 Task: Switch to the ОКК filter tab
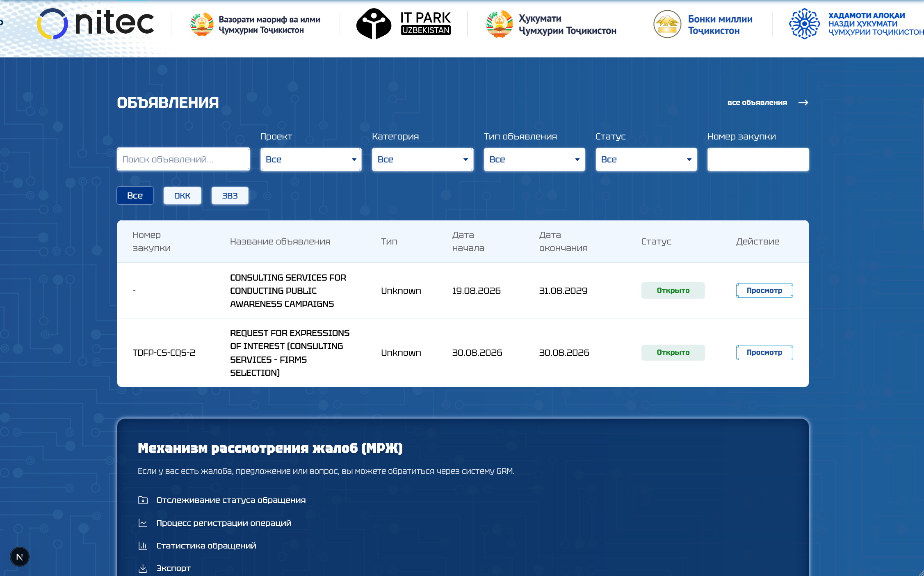pyautogui.click(x=182, y=196)
